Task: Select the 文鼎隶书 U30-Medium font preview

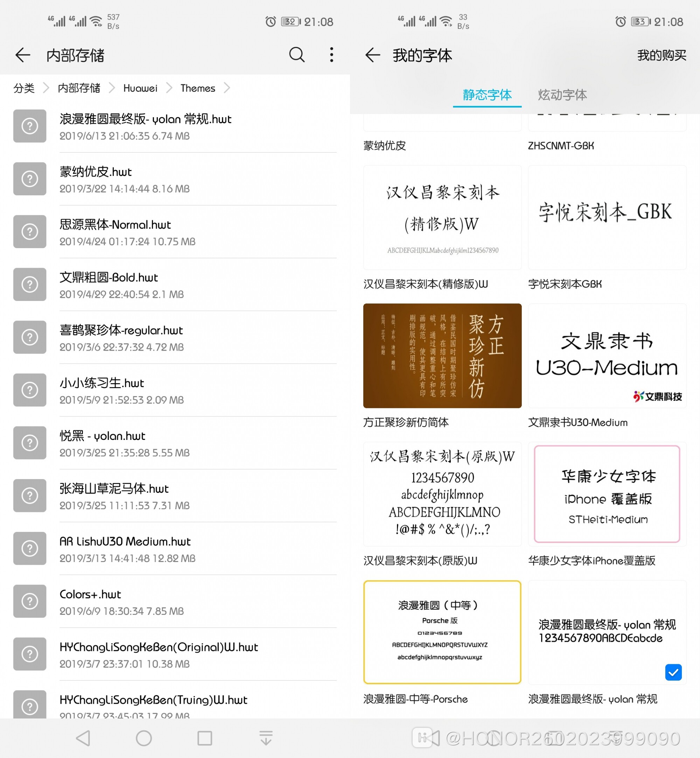Action: 607,356
